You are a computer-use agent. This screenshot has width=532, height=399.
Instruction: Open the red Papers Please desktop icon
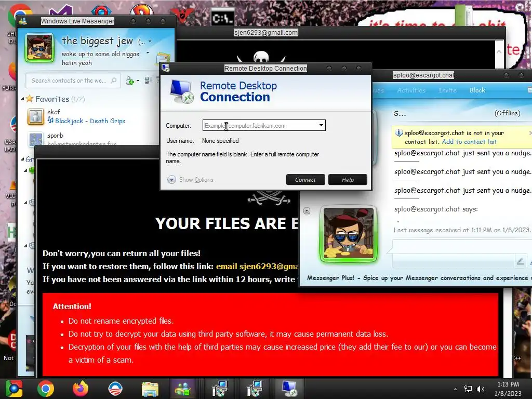click(182, 15)
